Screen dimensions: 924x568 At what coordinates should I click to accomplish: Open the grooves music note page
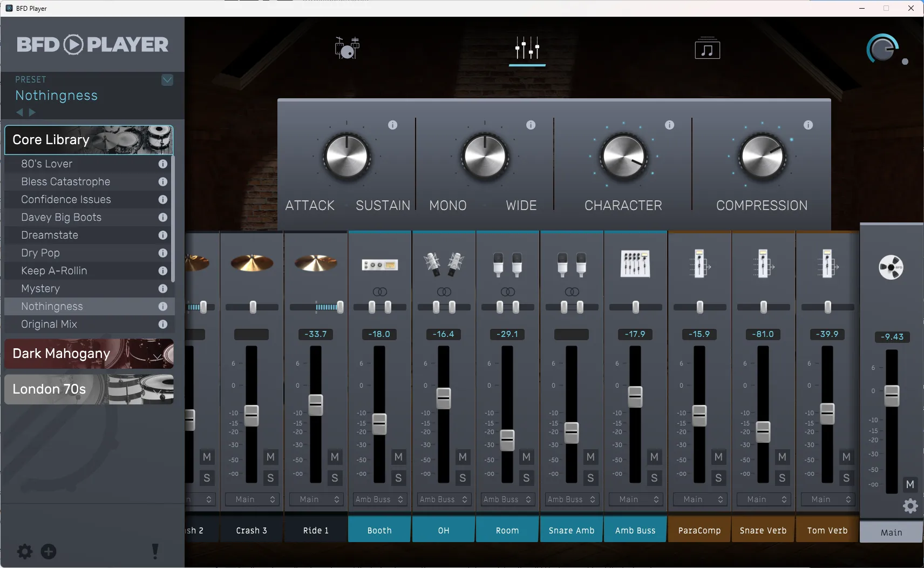coord(707,50)
